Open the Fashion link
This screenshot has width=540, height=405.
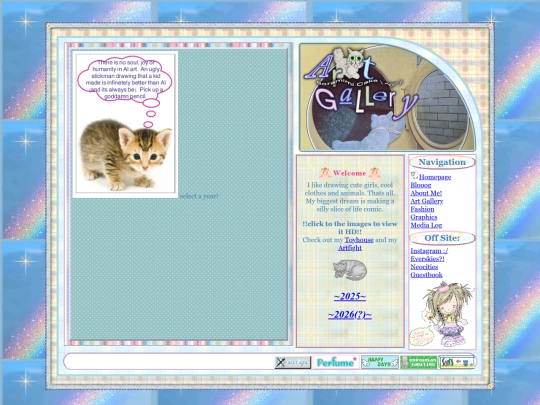pyautogui.click(x=422, y=209)
